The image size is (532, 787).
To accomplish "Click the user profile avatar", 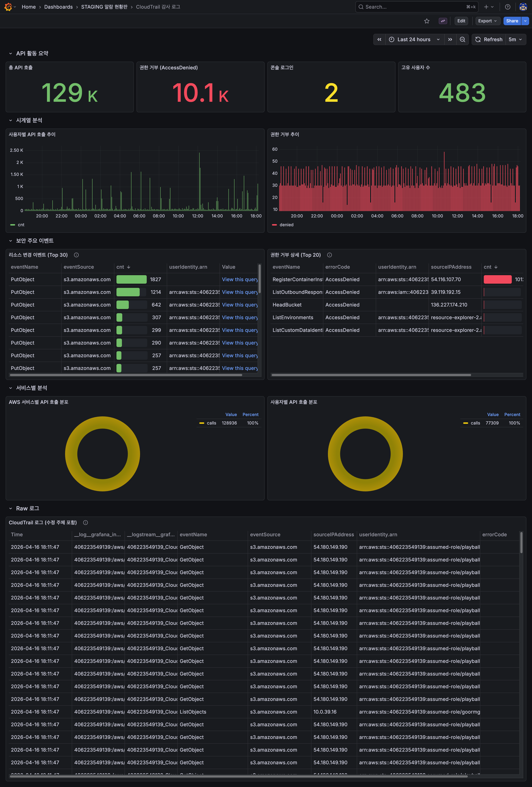I will (523, 7).
